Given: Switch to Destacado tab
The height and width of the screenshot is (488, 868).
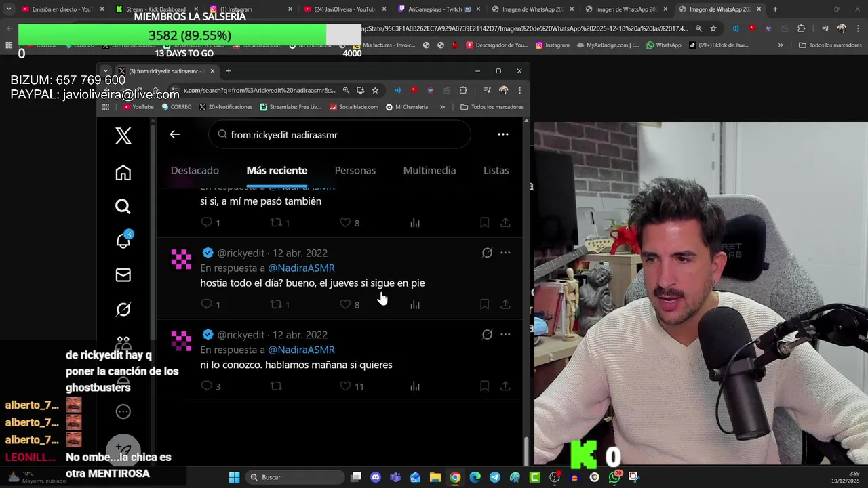Looking at the screenshot, I should (195, 170).
